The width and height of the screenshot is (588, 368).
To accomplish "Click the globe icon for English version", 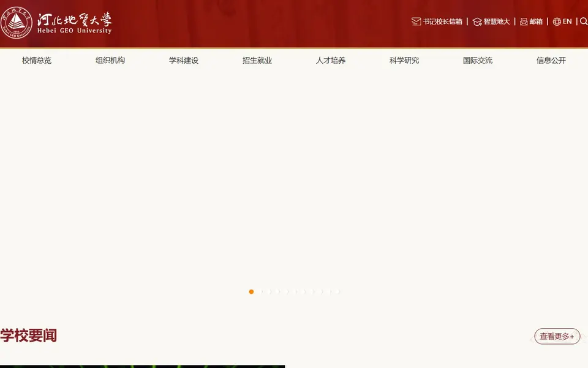I will point(557,22).
